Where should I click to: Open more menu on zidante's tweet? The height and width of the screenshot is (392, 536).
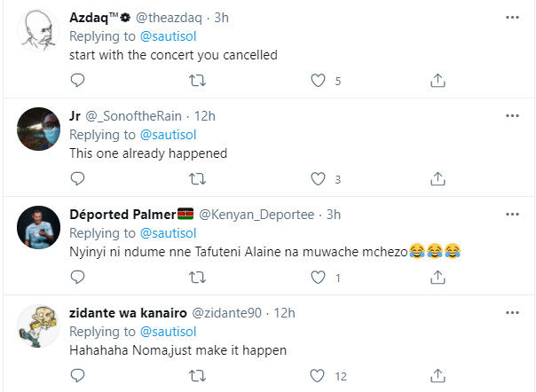click(x=512, y=313)
